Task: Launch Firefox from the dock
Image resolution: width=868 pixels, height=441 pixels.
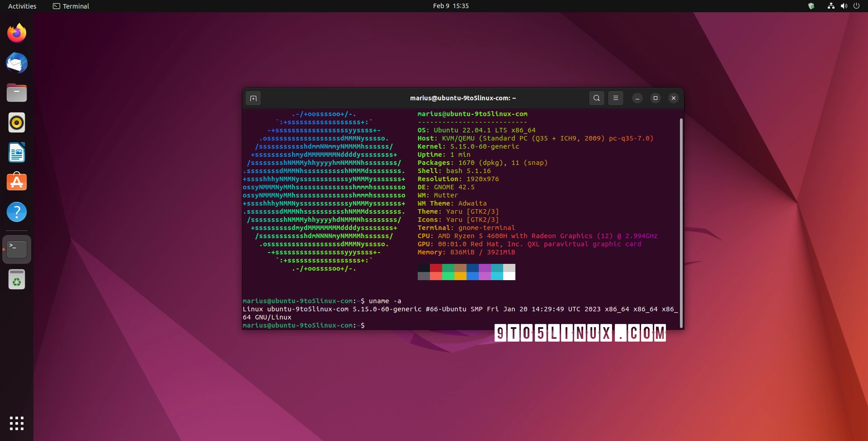Action: tap(17, 33)
